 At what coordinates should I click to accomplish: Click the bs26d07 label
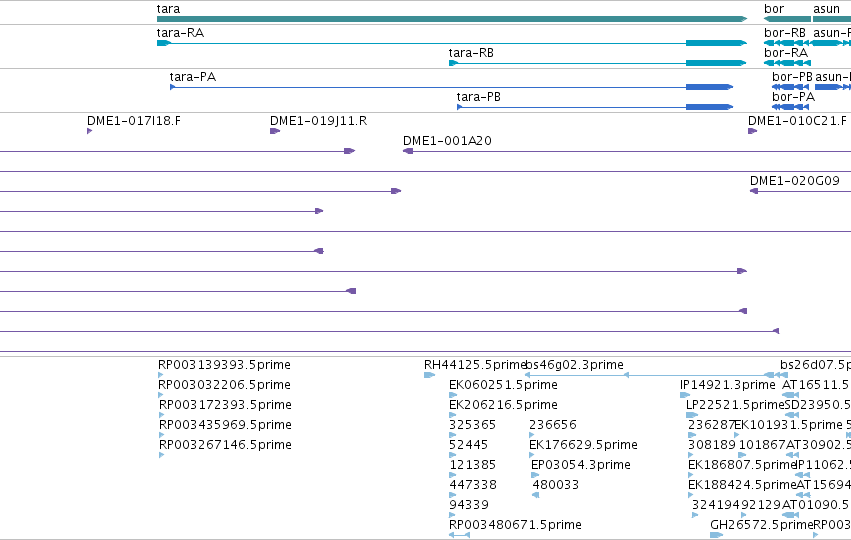[815, 365]
